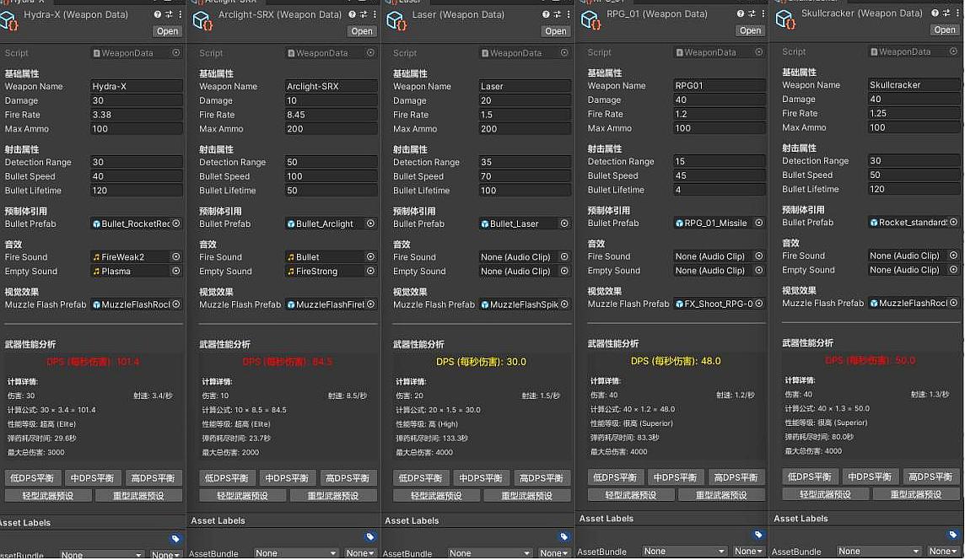This screenshot has width=965, height=560.
Task: Click the Damage field of Hydra-X
Action: point(136,100)
